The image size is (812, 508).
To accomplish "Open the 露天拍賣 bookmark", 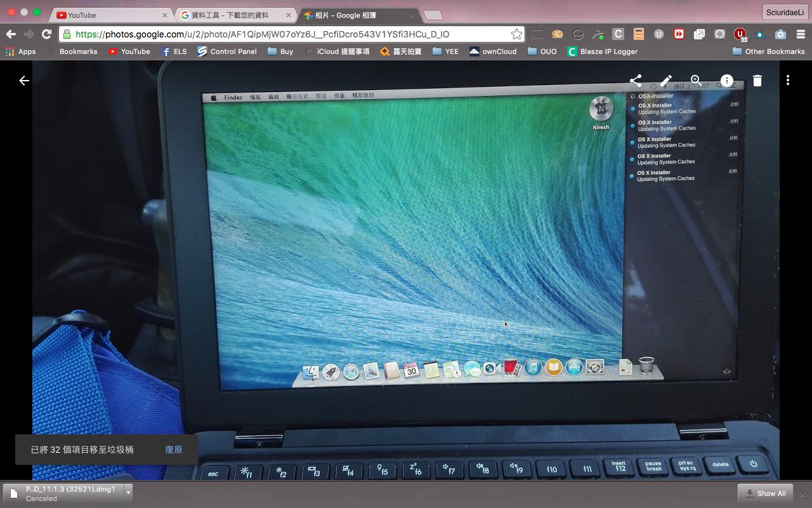I will pyautogui.click(x=401, y=51).
